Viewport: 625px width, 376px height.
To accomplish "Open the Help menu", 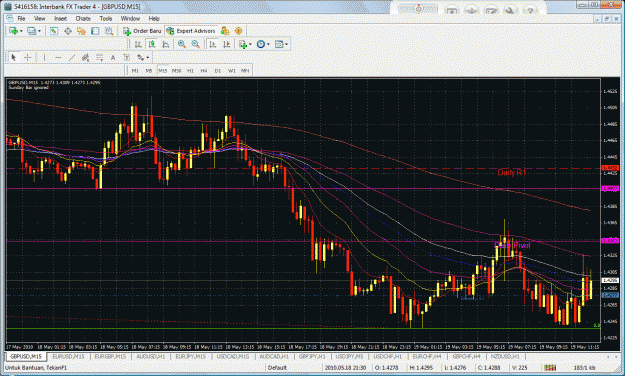I will click(x=154, y=19).
